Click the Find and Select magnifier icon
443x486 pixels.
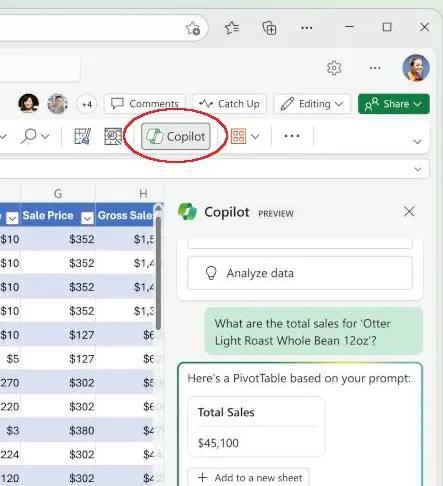pyautogui.click(x=29, y=136)
